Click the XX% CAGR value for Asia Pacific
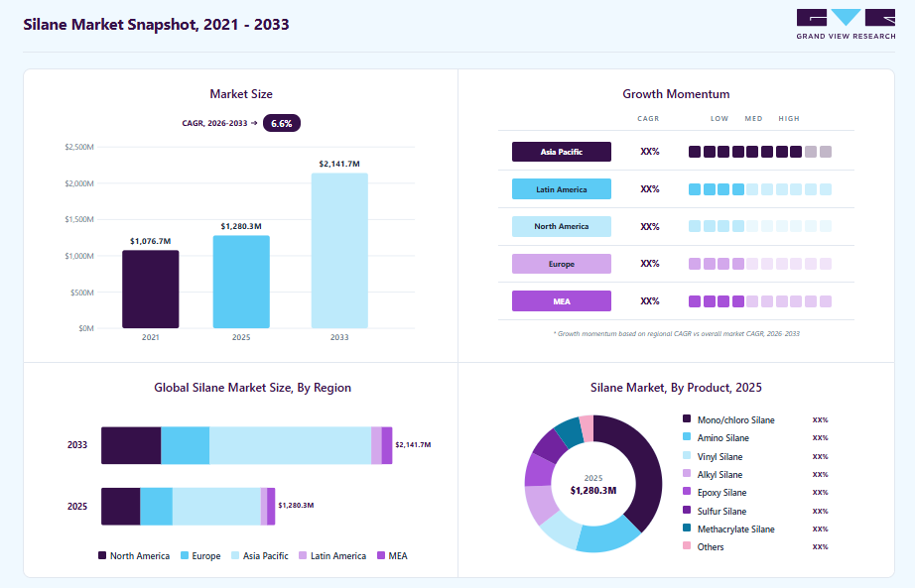This screenshot has width=915, height=588. 649,152
